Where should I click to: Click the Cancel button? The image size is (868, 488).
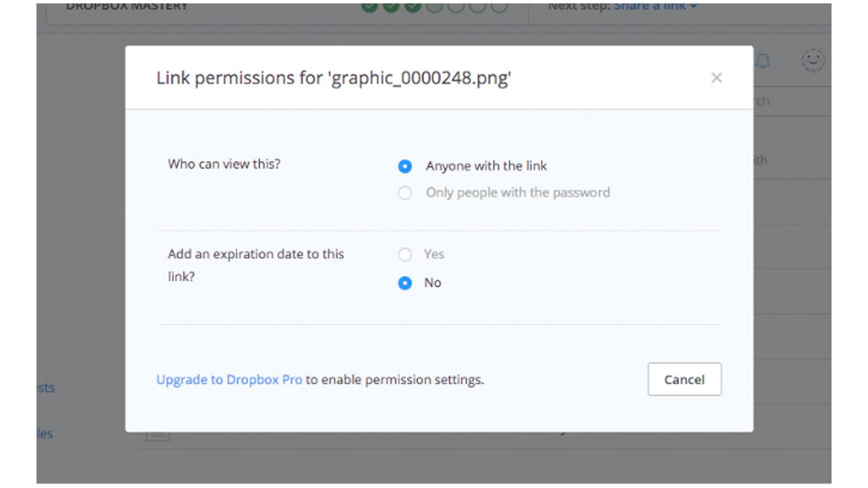[684, 380]
